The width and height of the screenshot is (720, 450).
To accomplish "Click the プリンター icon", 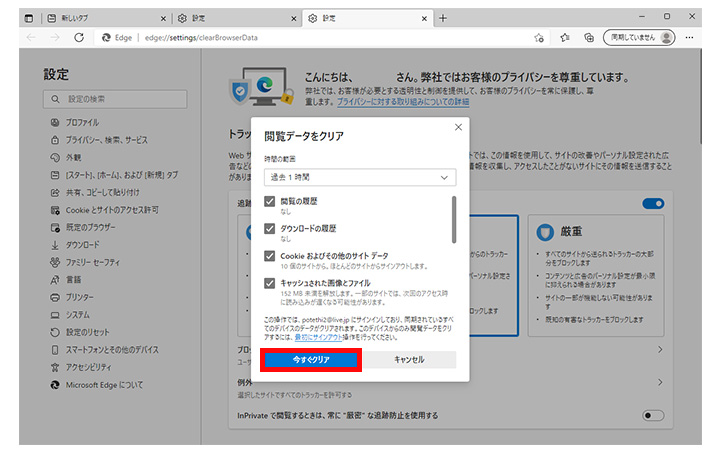I will pos(55,298).
